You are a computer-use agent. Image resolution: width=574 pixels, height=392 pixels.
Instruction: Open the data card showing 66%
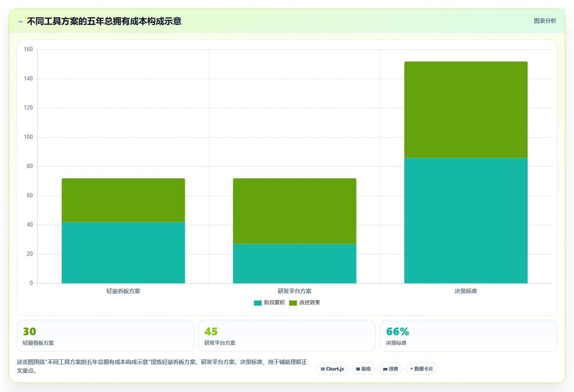pyautogui.click(x=468, y=336)
